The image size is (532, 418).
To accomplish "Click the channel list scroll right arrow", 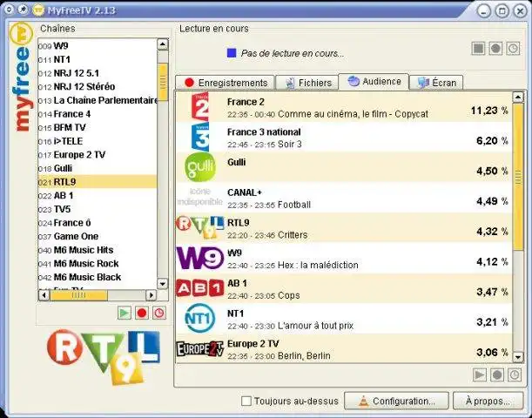I will (x=151, y=295).
